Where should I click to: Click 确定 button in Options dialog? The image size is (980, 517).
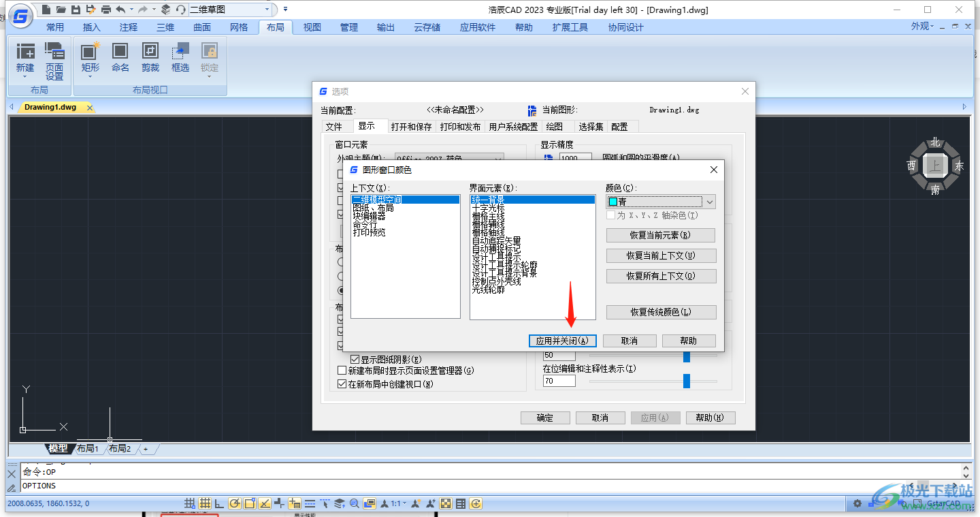tap(545, 418)
